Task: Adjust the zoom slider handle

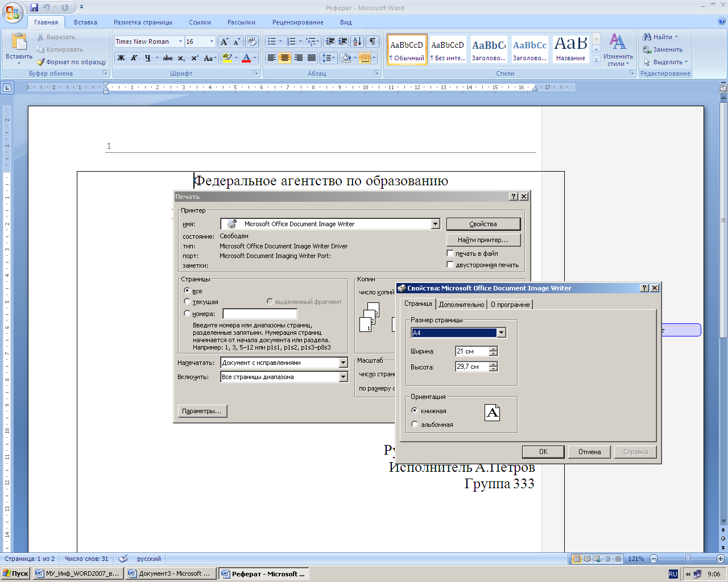Action: (x=688, y=559)
